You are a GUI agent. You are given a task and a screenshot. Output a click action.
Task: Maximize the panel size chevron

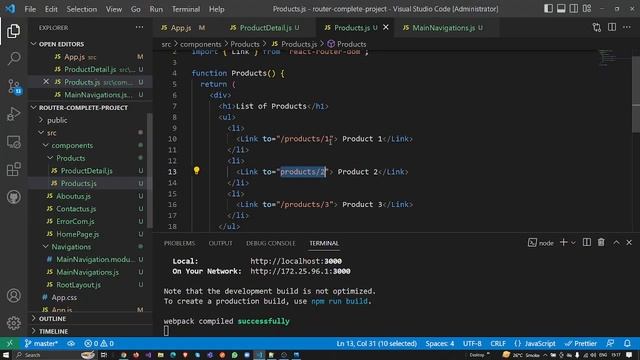tap(616, 242)
